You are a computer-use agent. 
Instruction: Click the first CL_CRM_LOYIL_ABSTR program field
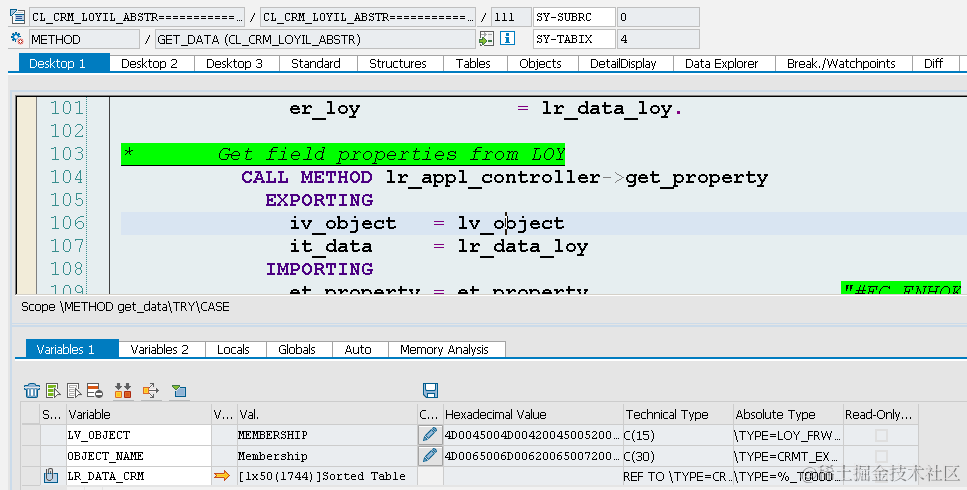tap(137, 17)
